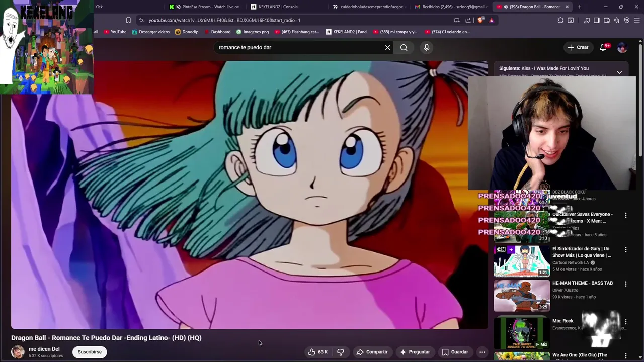Toggle the browser sidebar panel icon
Screen dimensions: 644x362
(x=597, y=20)
